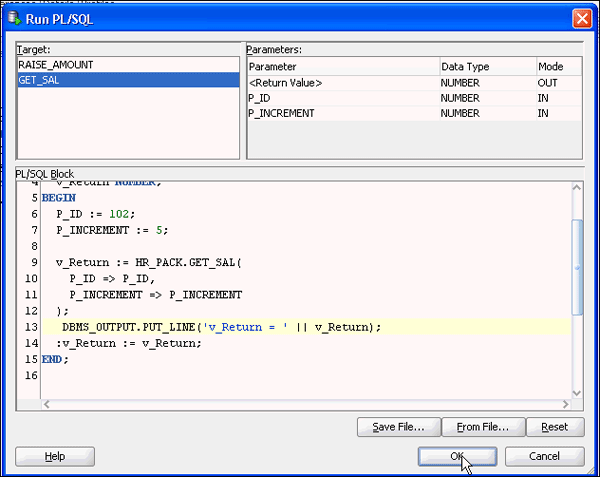Select the <Return Value> parameter row

point(415,83)
